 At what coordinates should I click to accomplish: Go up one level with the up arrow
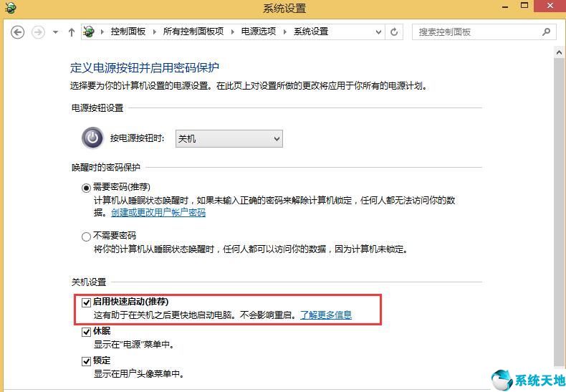coord(72,32)
